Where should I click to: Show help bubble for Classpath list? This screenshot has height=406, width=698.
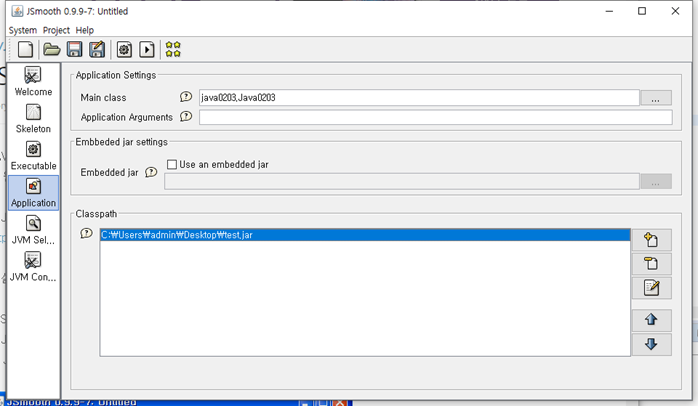[86, 233]
